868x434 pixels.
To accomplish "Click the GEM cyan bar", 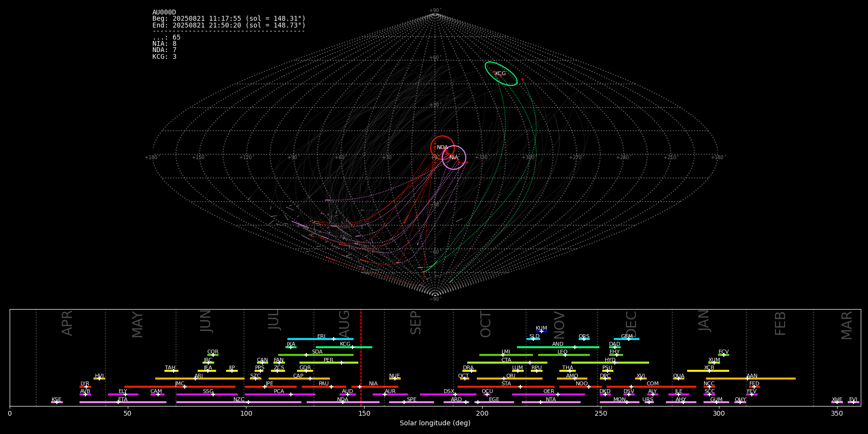I will pos(626,339).
